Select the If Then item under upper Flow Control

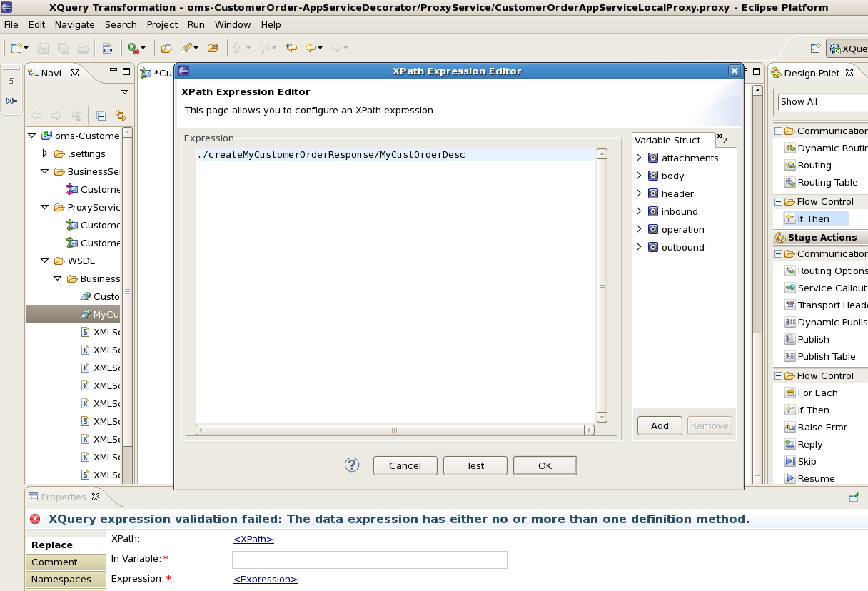click(x=816, y=218)
